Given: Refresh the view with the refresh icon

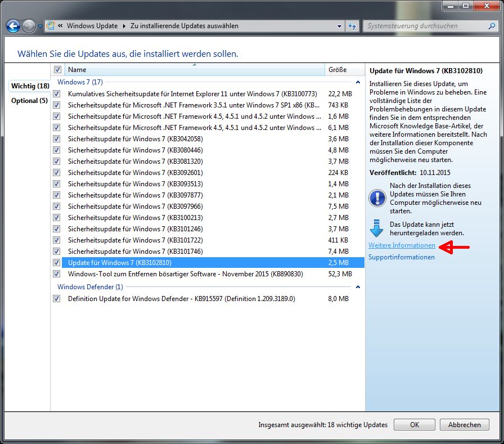Looking at the screenshot, I should [x=352, y=26].
